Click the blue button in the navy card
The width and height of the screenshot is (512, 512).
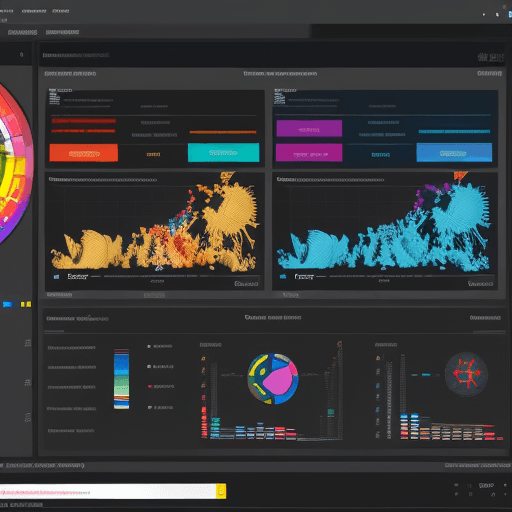tap(454, 153)
